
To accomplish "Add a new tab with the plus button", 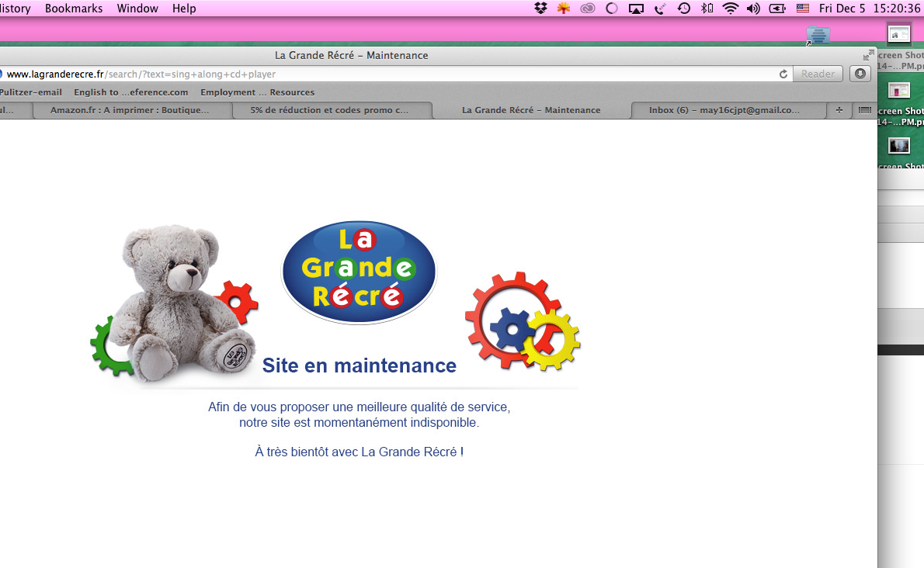I will coord(839,110).
